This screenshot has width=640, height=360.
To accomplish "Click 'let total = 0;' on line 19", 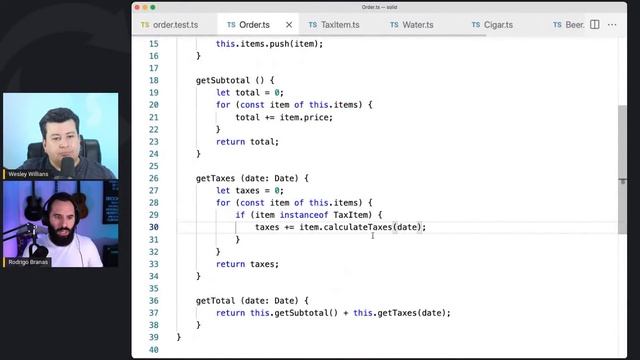I will coord(250,93).
